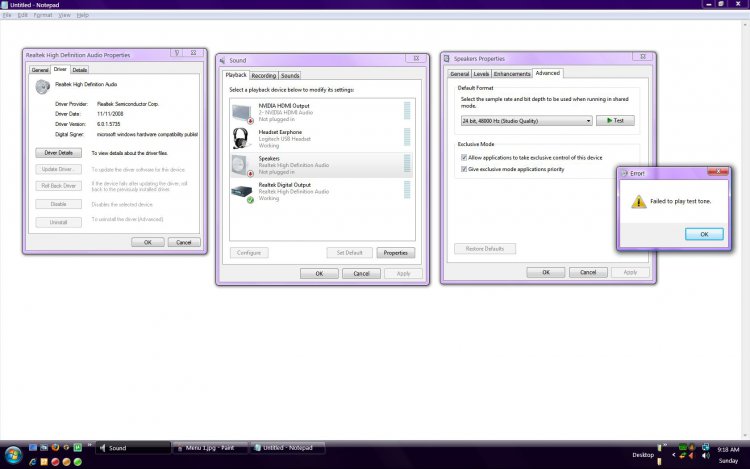750x469 pixels.
Task: Switch to General tab in Realtek Properties
Action: 40,70
